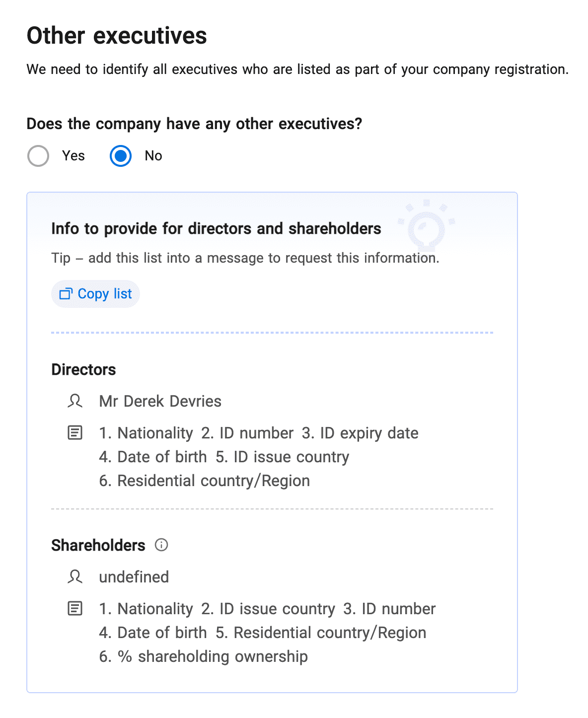Click the 'Does the company have' question text
The width and height of the screenshot is (588, 718).
[x=194, y=124]
